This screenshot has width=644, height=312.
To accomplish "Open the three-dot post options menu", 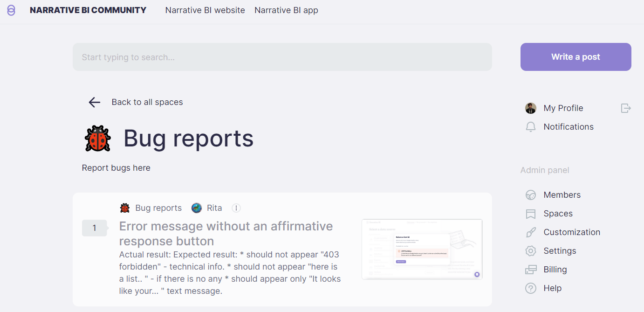I will 236,208.
